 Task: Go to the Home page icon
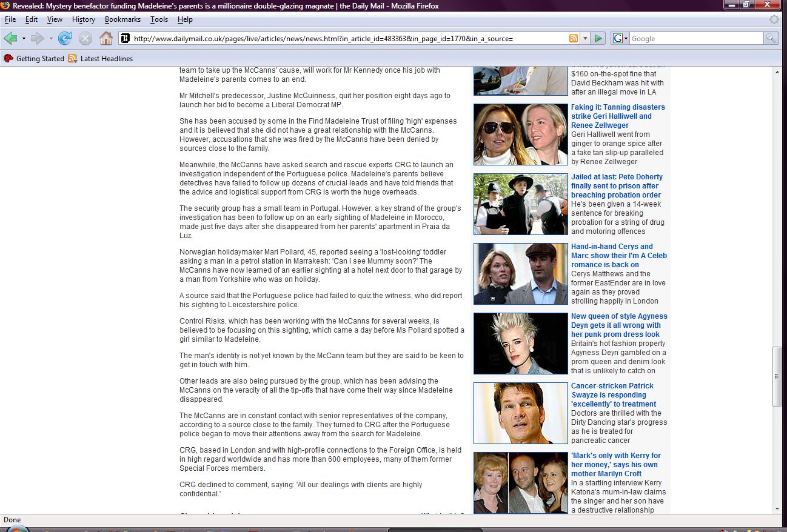106,39
